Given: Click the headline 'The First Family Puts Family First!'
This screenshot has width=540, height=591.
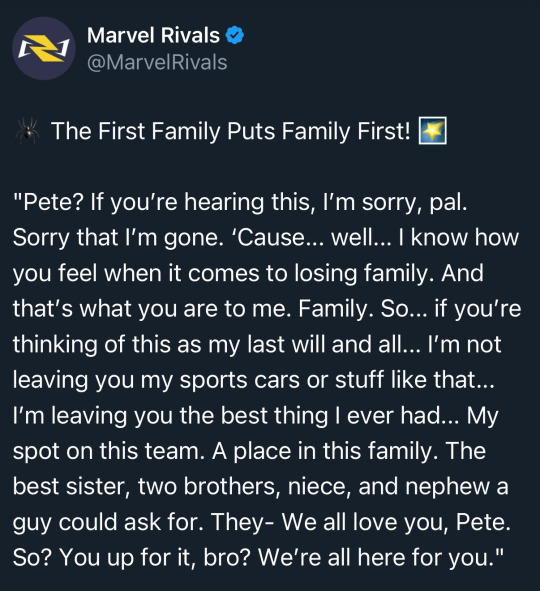Looking at the screenshot, I should coord(231,132).
